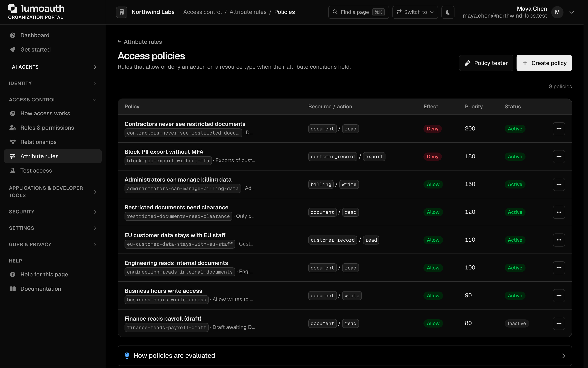Click the Create policy button
Image resolution: width=588 pixels, height=368 pixels.
click(544, 63)
